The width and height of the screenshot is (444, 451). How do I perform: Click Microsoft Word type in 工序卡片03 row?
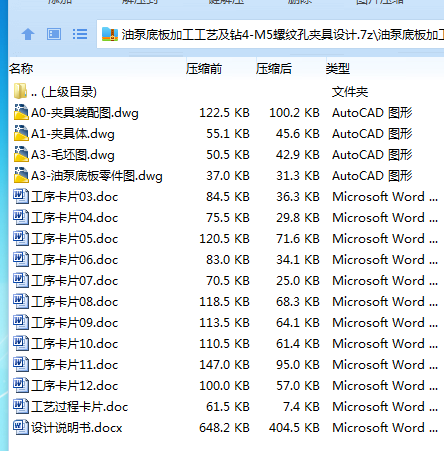click(385, 197)
